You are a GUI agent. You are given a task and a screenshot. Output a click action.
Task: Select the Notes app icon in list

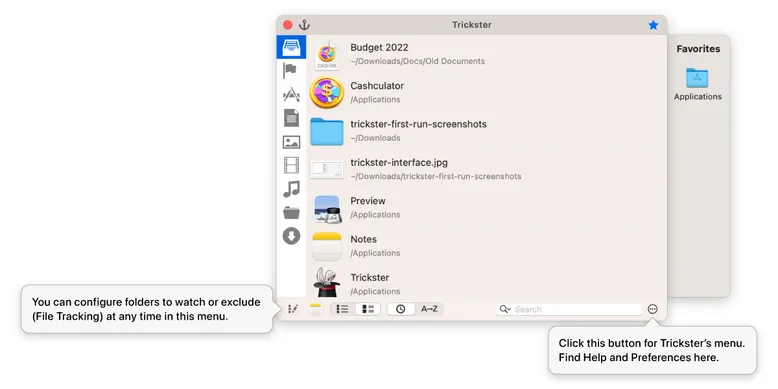click(326, 246)
